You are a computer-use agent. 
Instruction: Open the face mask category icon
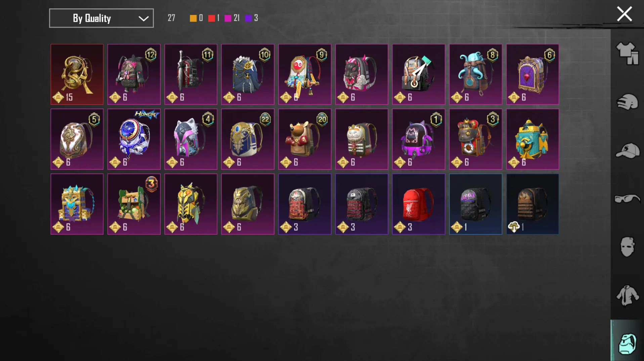(x=627, y=247)
